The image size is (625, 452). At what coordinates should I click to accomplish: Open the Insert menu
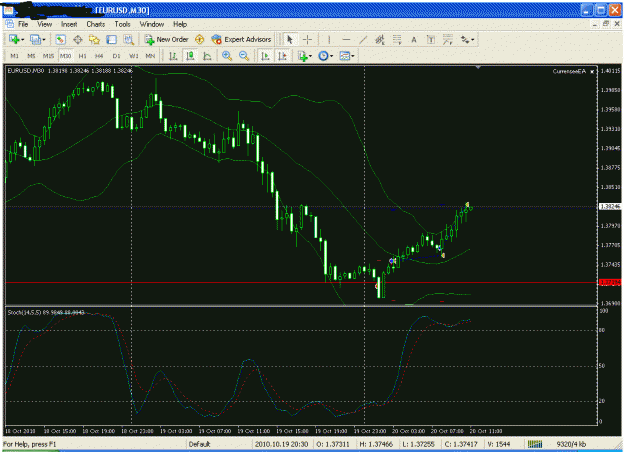[69, 24]
